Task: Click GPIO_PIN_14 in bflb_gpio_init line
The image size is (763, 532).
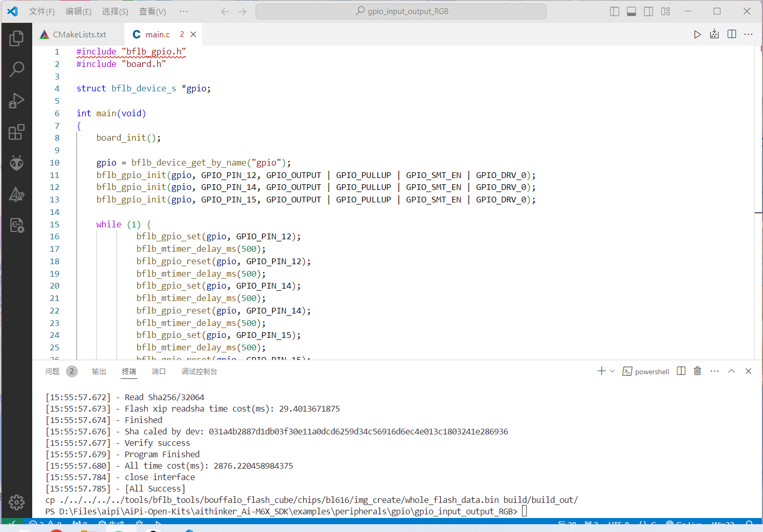Action: click(229, 187)
